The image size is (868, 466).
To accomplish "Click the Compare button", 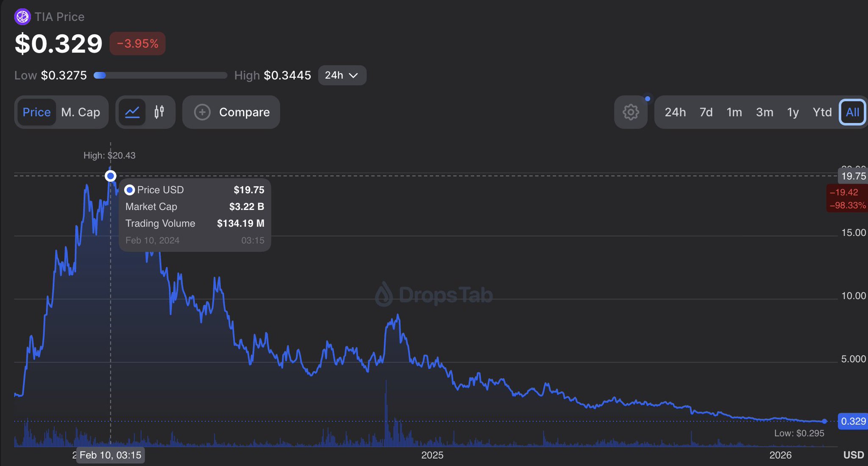I will coord(231,112).
